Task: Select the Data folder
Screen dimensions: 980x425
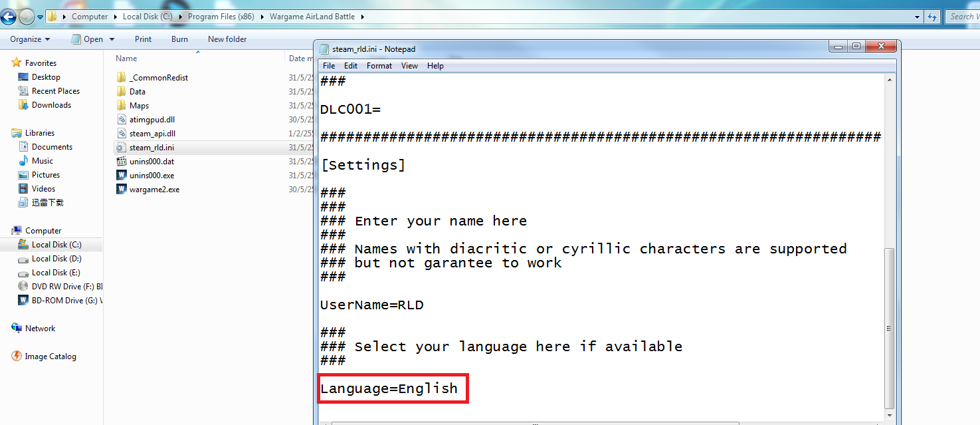Action: click(x=138, y=92)
